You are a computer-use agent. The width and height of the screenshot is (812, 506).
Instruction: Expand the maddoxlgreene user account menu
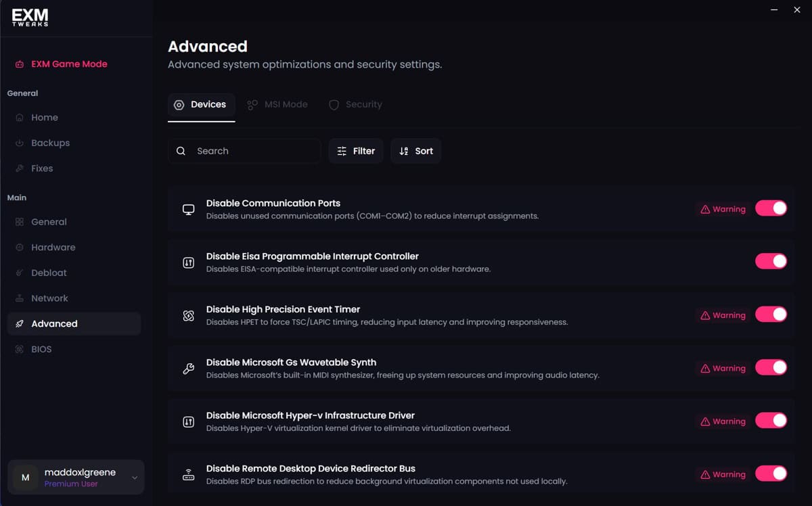(134, 478)
